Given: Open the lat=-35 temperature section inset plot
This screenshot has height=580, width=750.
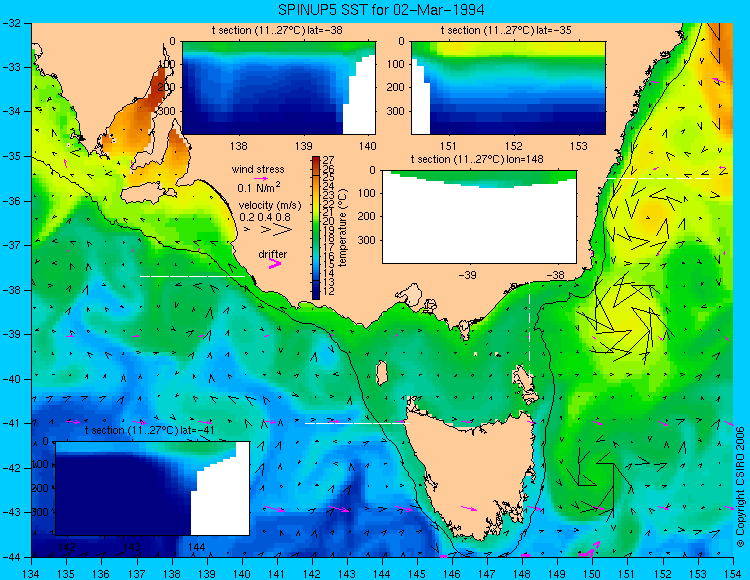Looking at the screenshot, I should 508,88.
